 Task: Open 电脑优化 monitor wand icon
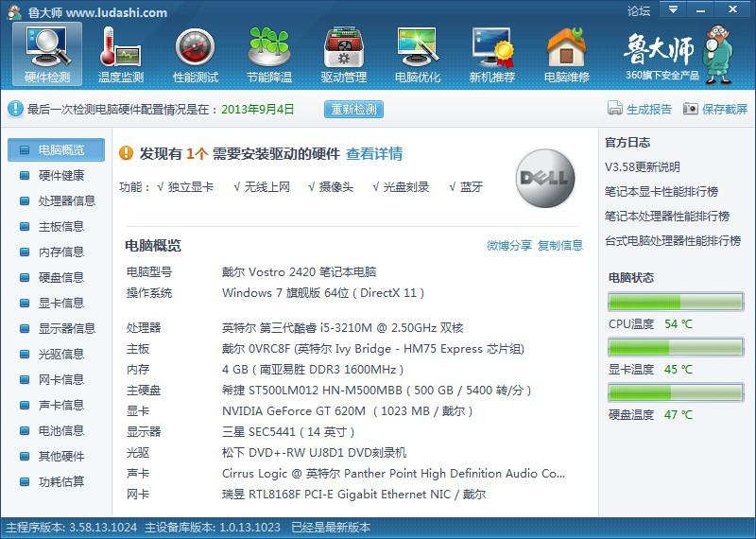(418, 54)
